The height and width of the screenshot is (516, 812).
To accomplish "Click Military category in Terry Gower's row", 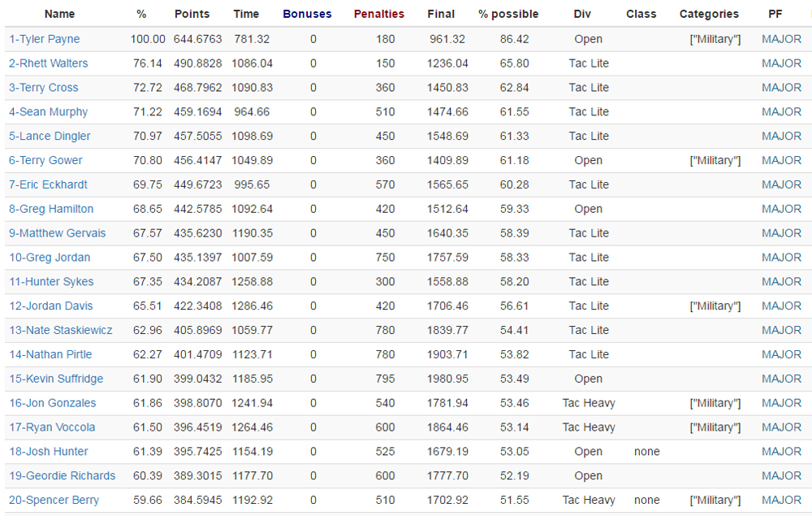I will 715,161.
